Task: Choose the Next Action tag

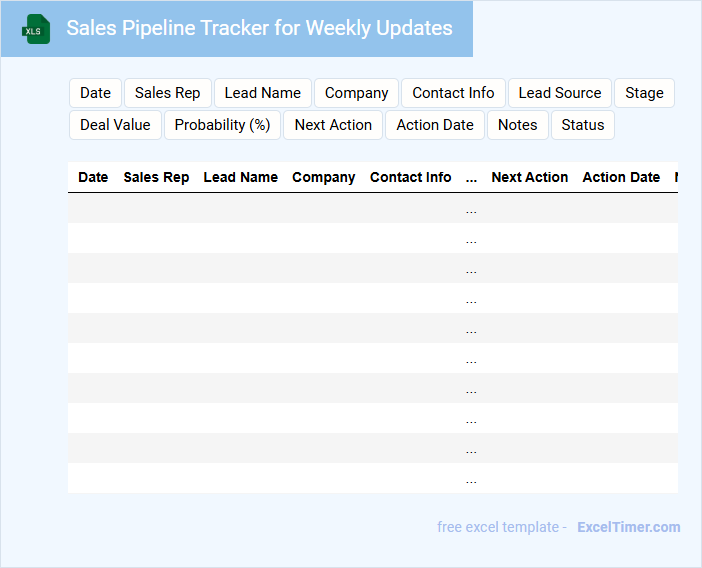Action: [x=333, y=125]
